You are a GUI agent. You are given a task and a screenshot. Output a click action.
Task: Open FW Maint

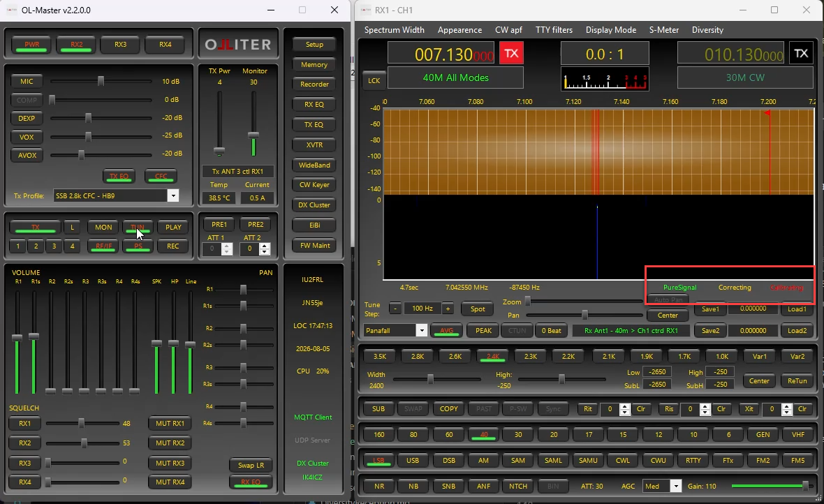(x=314, y=246)
